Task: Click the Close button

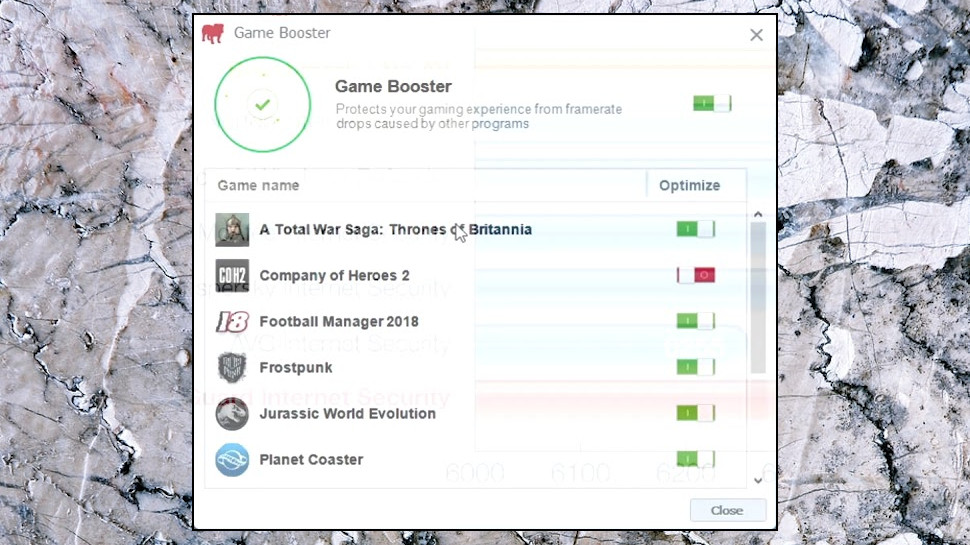Action: coord(728,510)
